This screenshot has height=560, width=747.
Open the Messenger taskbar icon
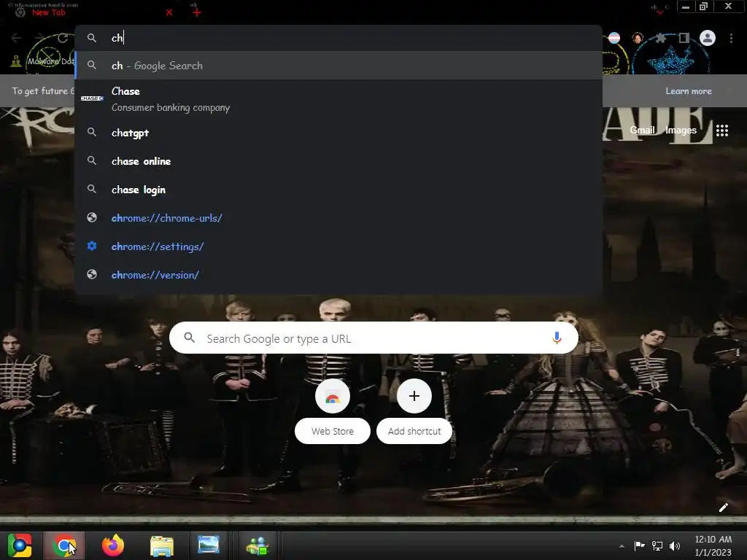(x=258, y=545)
